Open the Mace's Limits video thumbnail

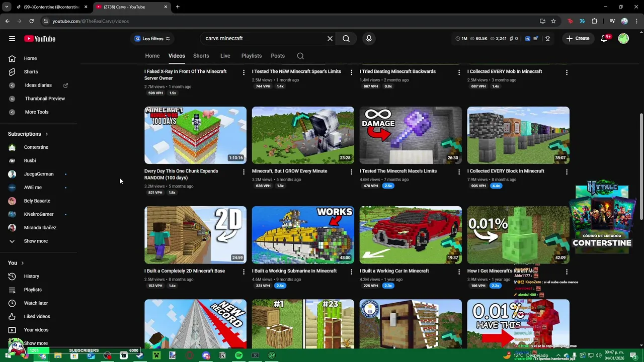[x=411, y=135]
